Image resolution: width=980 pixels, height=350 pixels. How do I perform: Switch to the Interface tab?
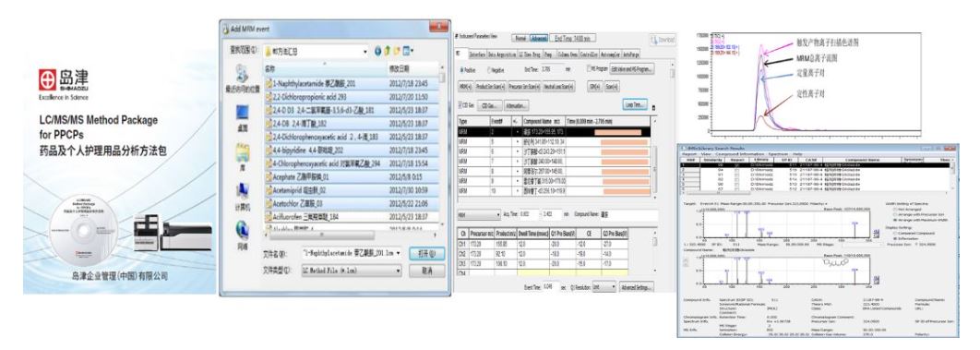click(x=478, y=55)
